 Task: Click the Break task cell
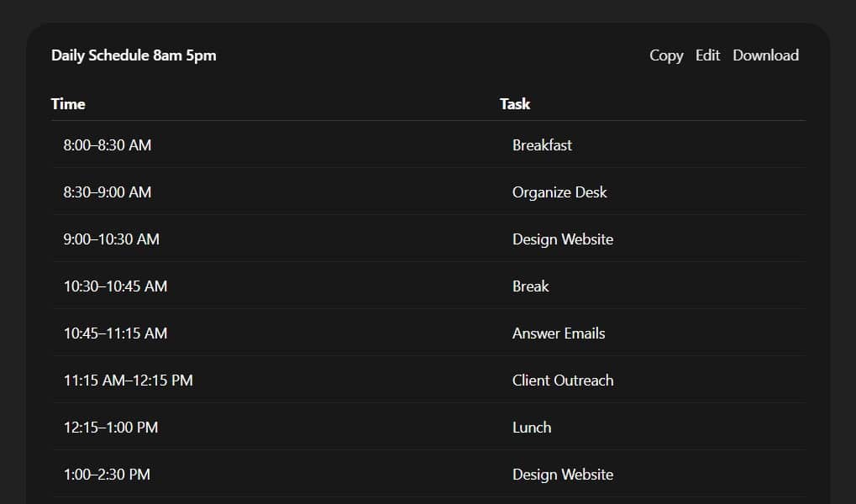pos(530,286)
